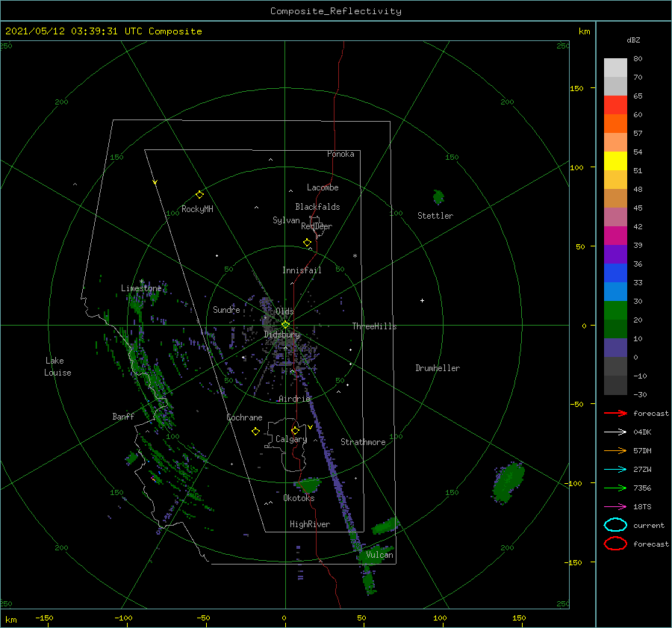This screenshot has height=628, width=672.
Task: Click the RockyMH label
Action: tap(197, 209)
